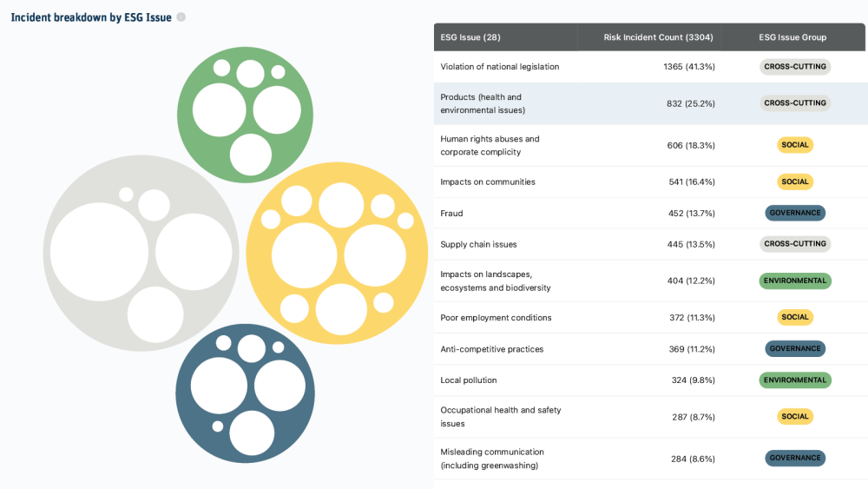The width and height of the screenshot is (868, 489).
Task: Sort by ESG Issue Group header
Action: [x=792, y=37]
